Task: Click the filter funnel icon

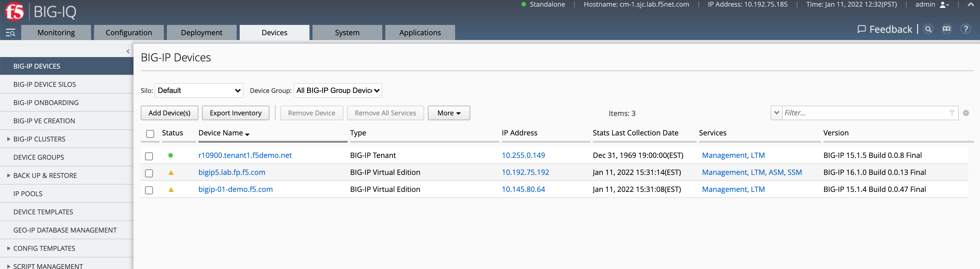Action: 951,113
